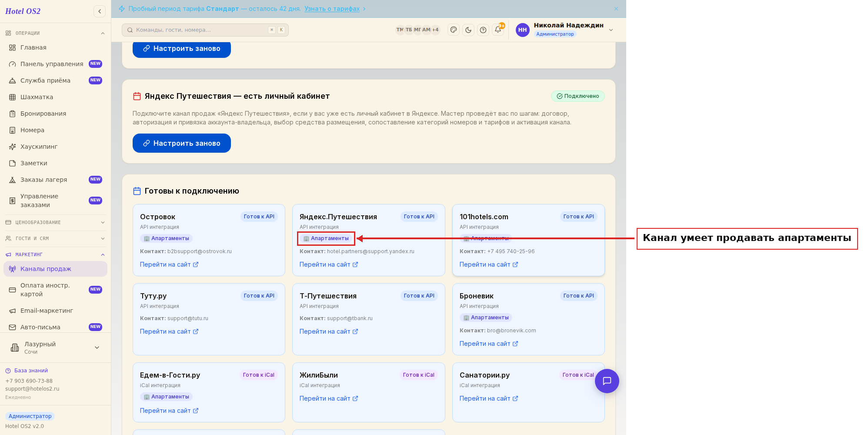Collapse the ОПЕРАЦИИ section
868x435 pixels.
tap(55, 33)
